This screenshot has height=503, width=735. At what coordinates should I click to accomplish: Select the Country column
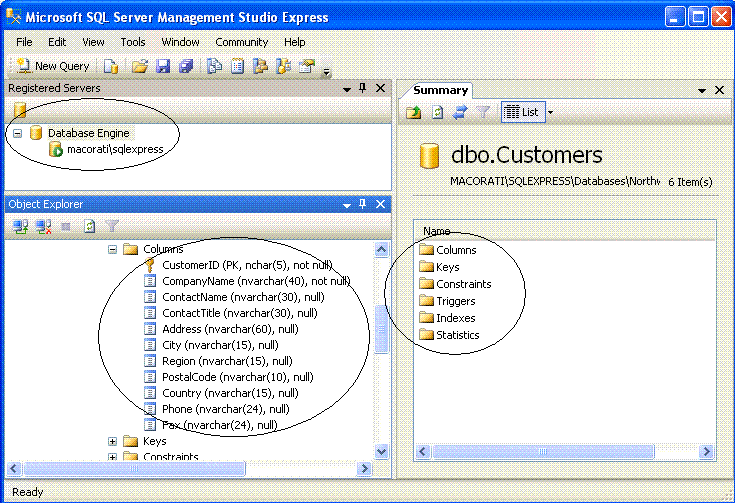point(230,393)
